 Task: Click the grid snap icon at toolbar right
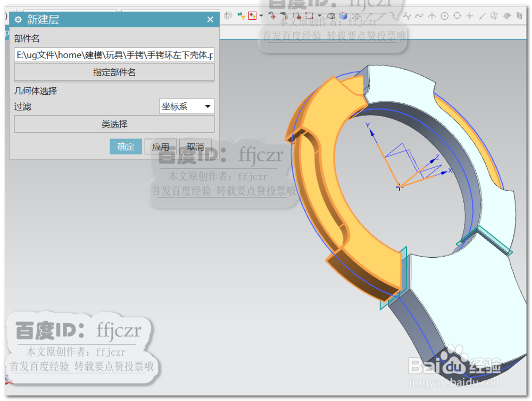click(519, 17)
